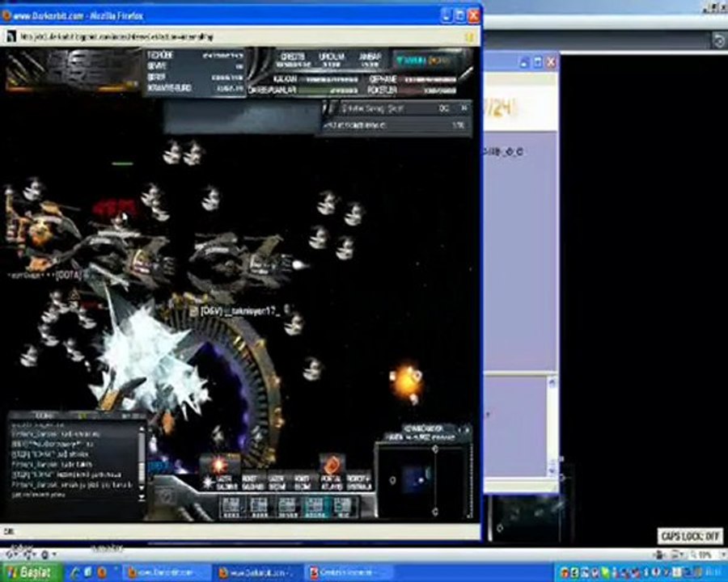Select the second ammo slot in bottom bar
728x582 pixels.
(x=259, y=508)
